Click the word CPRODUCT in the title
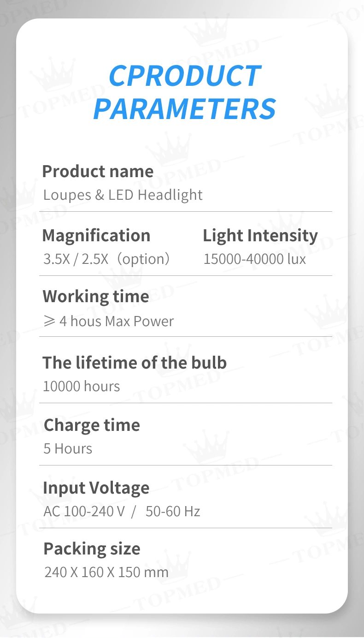 184,76
